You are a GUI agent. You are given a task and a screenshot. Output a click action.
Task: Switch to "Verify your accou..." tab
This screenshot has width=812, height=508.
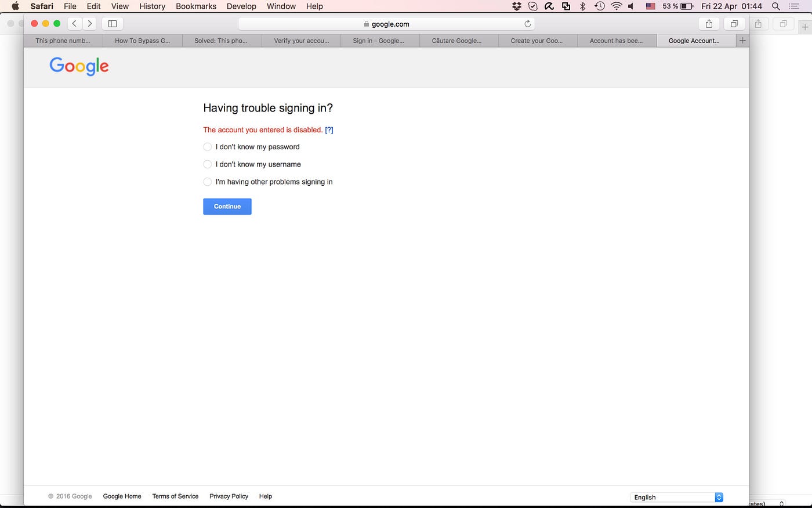(x=301, y=41)
